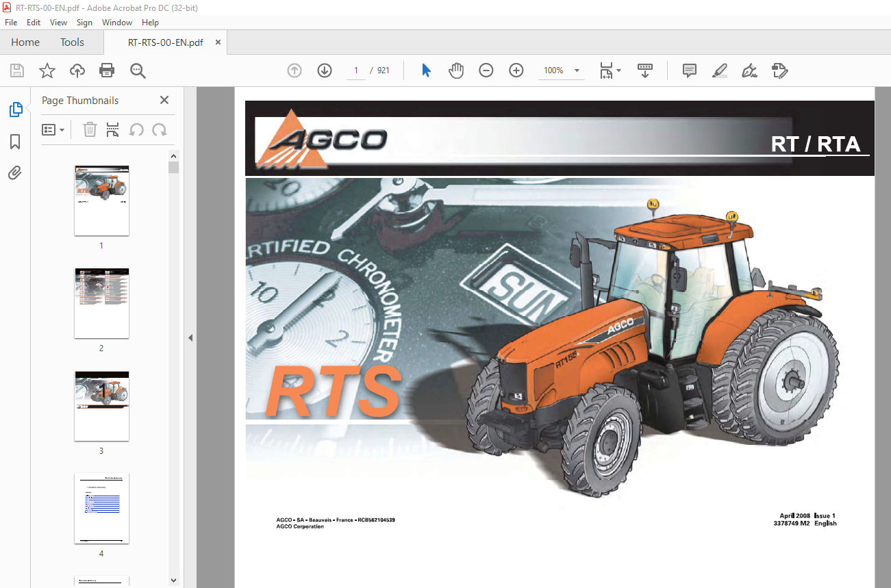Click the '921' total pages text
This screenshot has width=891, height=588.
click(x=384, y=71)
